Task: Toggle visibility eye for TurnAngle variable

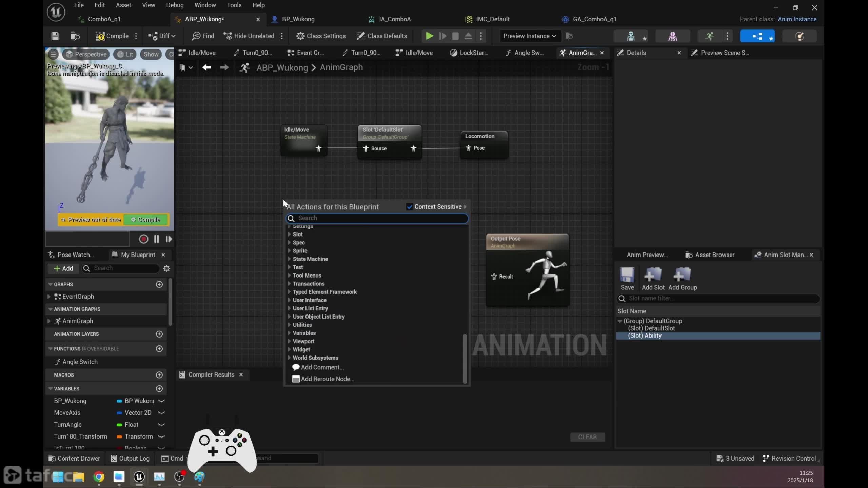Action: pyautogui.click(x=162, y=425)
